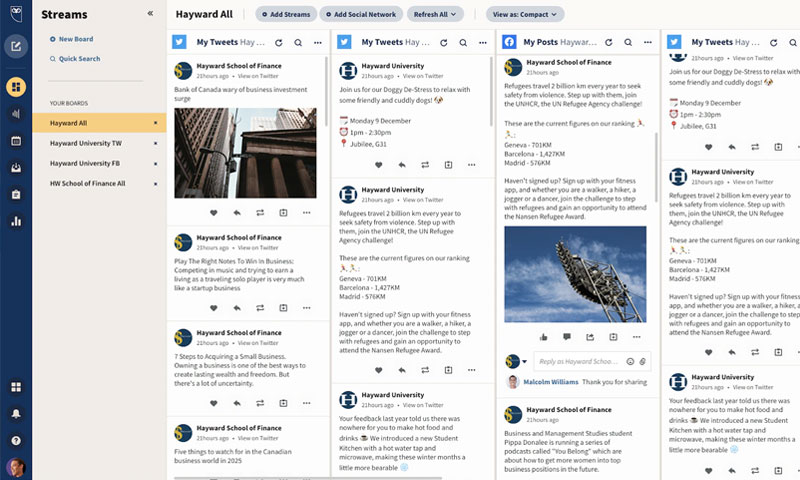This screenshot has height=480, width=800.
Task: Like the Bank of Canada tweet
Action: coord(213,213)
